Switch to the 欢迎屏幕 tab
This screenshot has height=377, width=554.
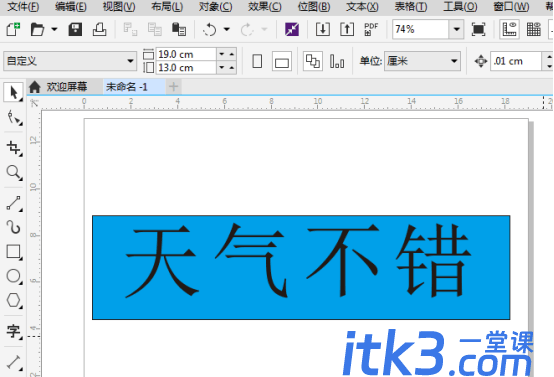(65, 87)
